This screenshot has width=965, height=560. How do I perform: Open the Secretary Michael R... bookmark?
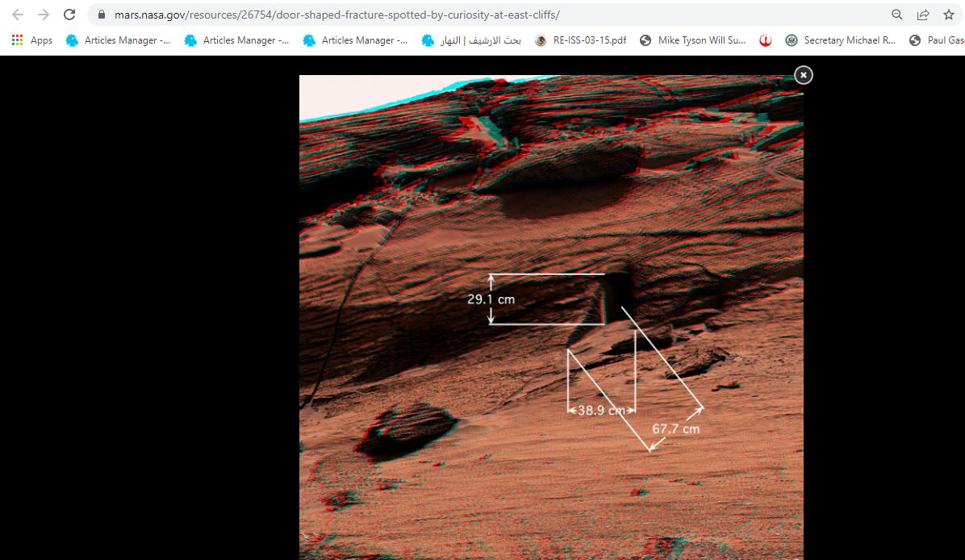coord(840,40)
